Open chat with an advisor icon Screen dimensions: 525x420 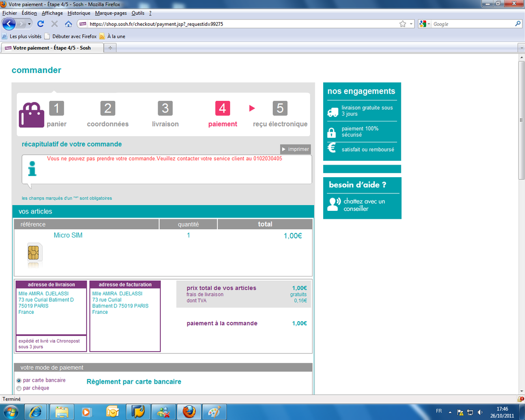coord(333,204)
